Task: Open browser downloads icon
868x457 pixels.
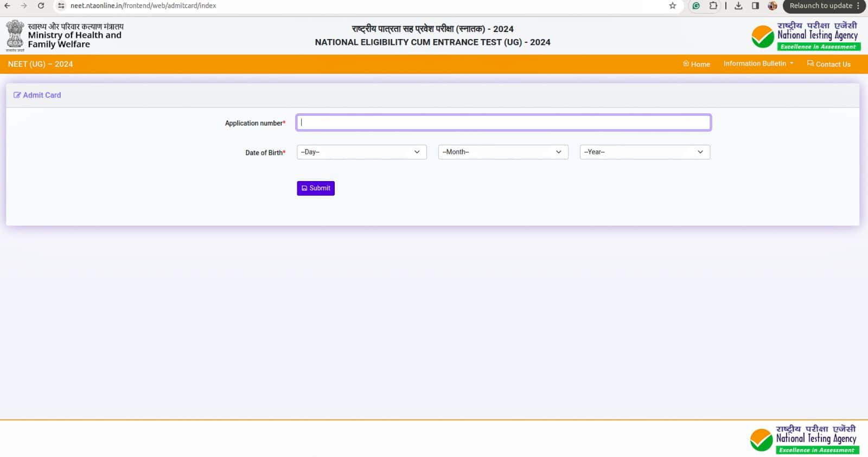Action: (738, 5)
